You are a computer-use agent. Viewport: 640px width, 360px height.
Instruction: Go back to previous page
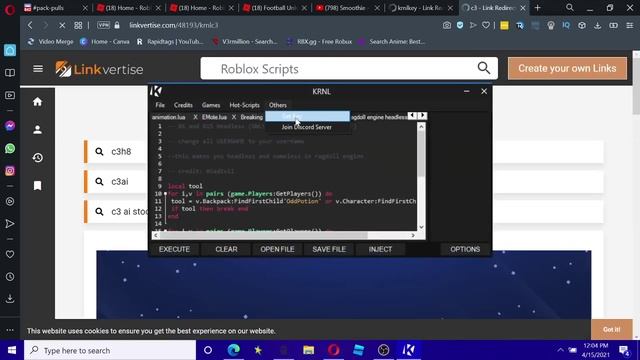click(30, 25)
